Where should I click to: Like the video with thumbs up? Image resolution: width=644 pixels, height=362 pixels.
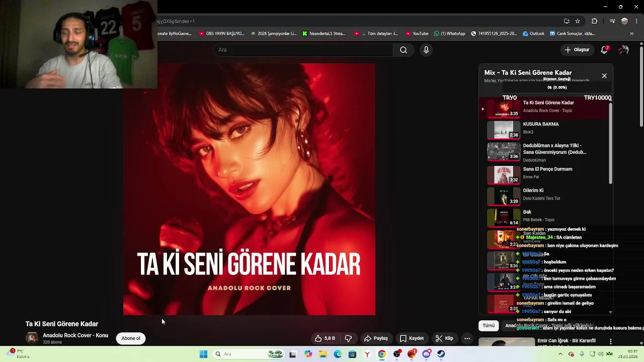[x=325, y=338]
